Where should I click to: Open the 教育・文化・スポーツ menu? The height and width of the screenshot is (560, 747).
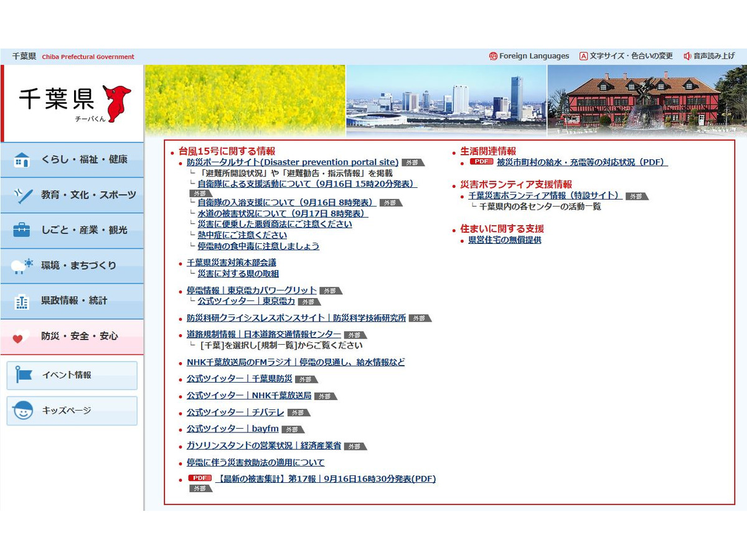pyautogui.click(x=88, y=195)
